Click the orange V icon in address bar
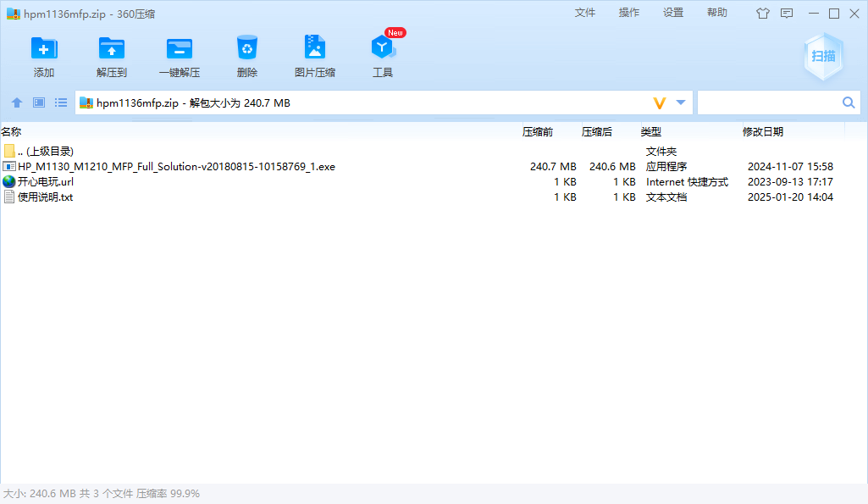This screenshot has width=868, height=504. click(660, 103)
